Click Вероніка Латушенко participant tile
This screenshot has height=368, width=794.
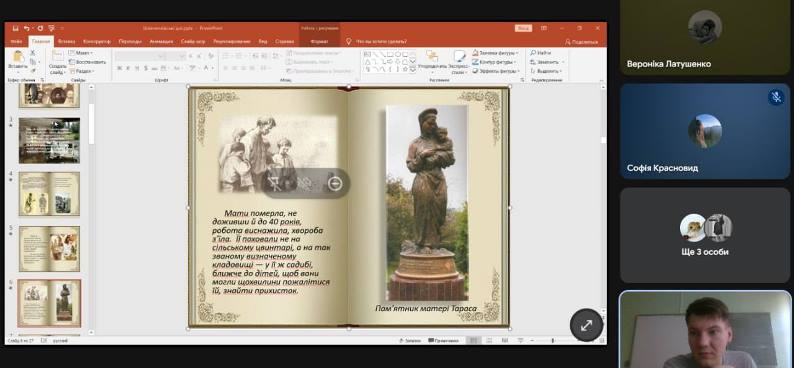pos(705,37)
